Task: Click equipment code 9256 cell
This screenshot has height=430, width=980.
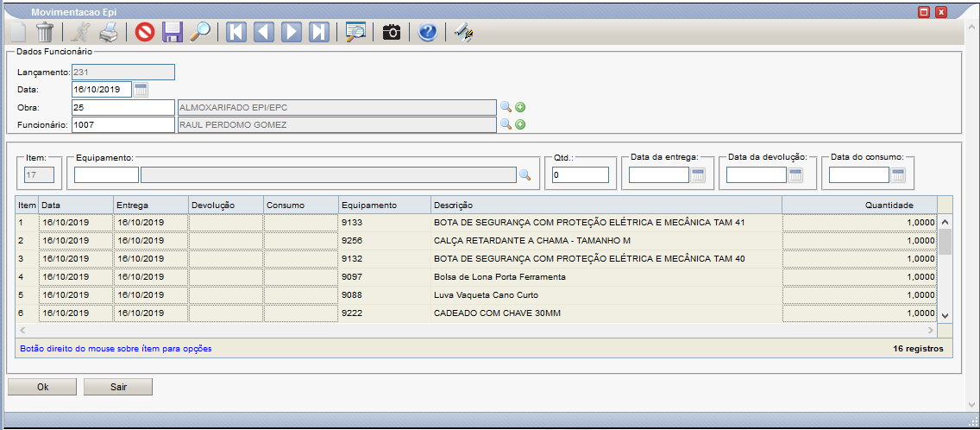Action: click(385, 240)
